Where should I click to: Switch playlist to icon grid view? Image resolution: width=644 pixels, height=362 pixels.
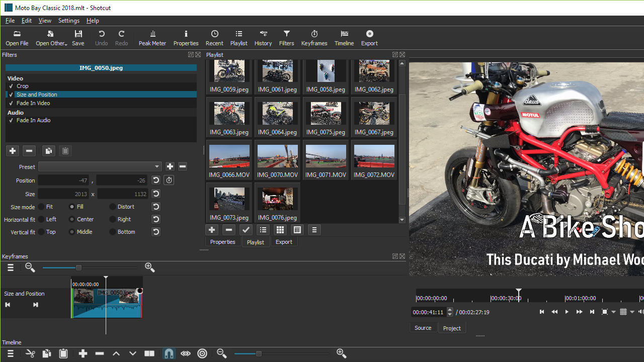point(280,230)
